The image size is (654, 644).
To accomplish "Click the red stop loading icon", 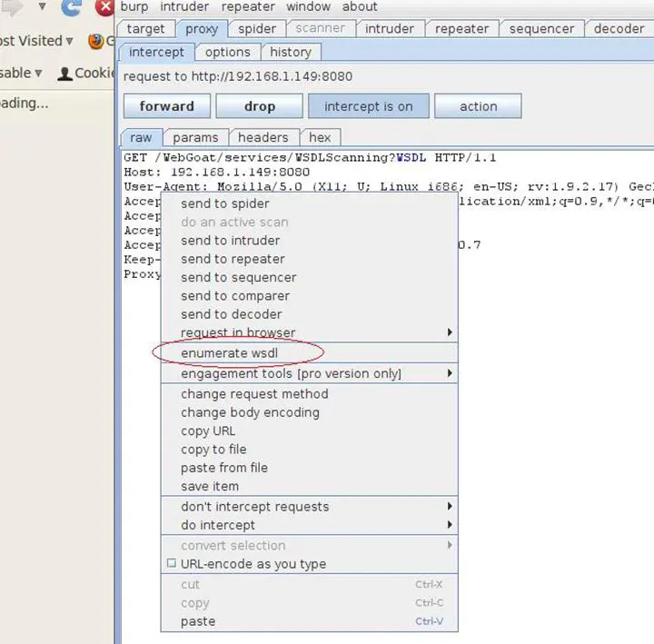I will (105, 7).
